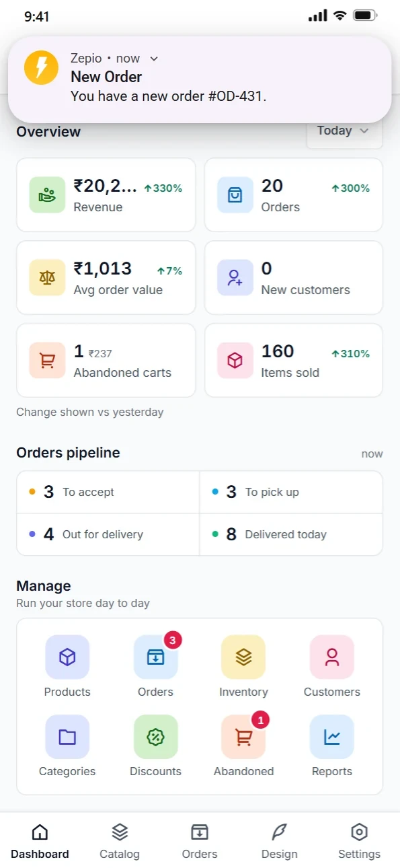Tap the 300% orders change indicator
This screenshot has height=868, width=400.
pyautogui.click(x=350, y=188)
